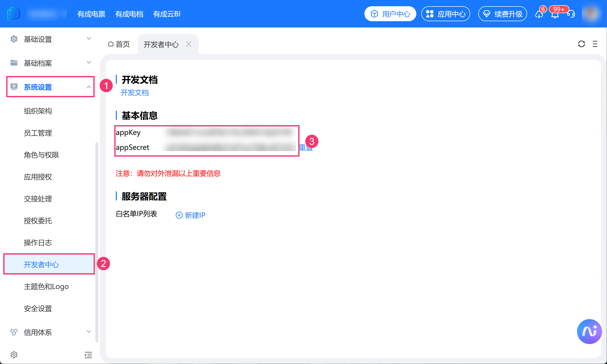The image size is (607, 364).
Task: Open the tab list menu icon
Action: click(x=595, y=44)
